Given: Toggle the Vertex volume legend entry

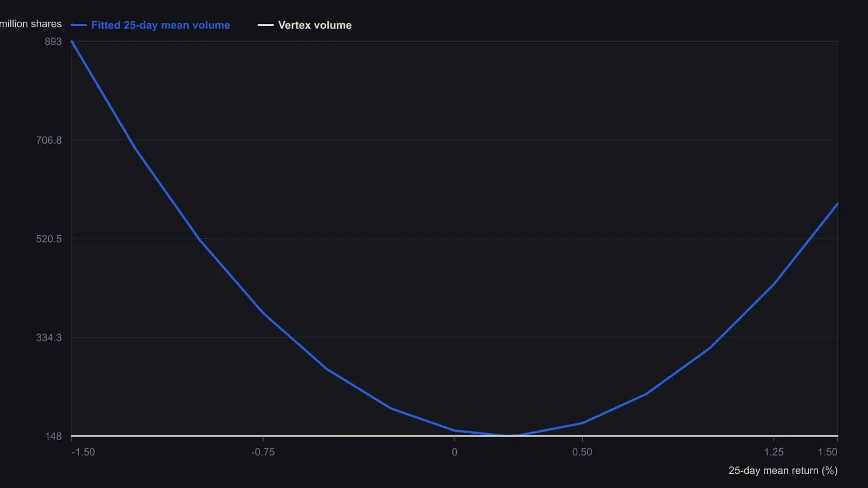Looking at the screenshot, I should (304, 25).
